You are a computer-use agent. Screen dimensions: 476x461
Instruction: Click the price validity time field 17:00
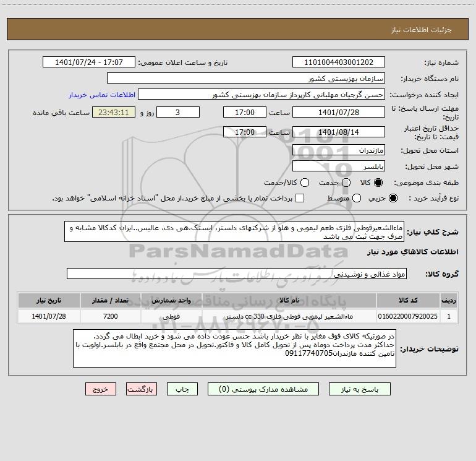coord(245,132)
